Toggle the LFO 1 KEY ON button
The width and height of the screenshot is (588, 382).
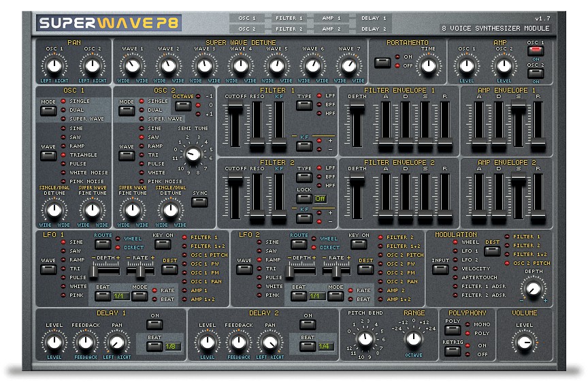[163, 244]
